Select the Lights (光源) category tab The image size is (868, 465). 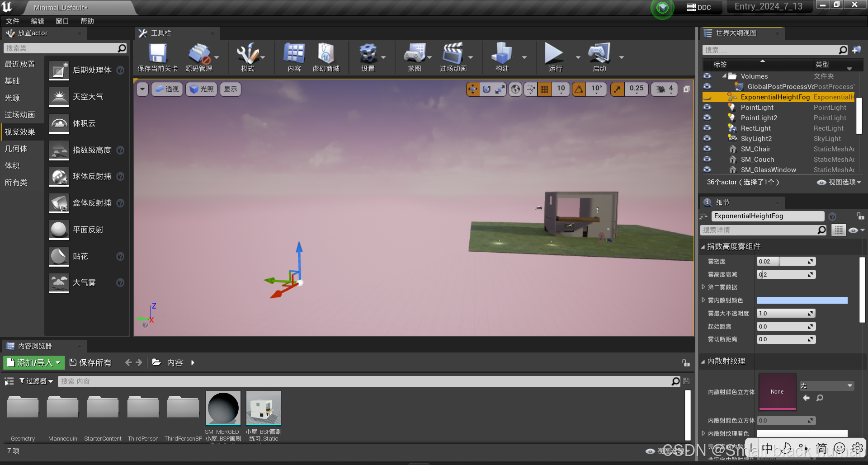(x=13, y=98)
